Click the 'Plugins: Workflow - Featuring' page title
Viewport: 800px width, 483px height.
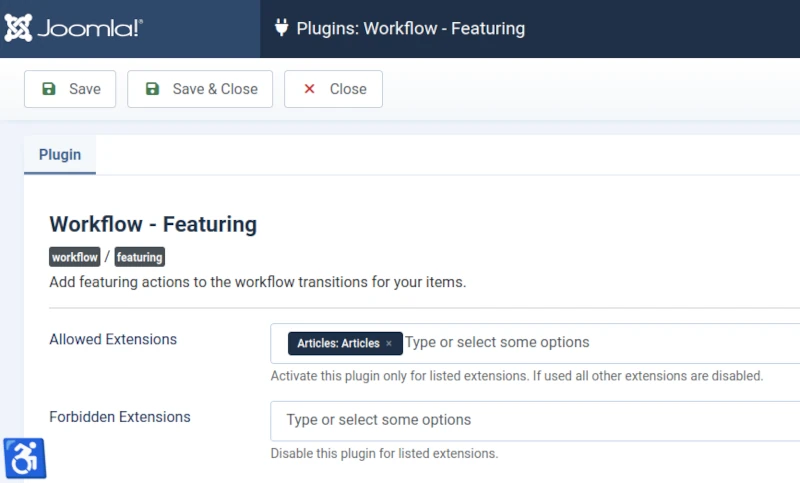tap(411, 28)
